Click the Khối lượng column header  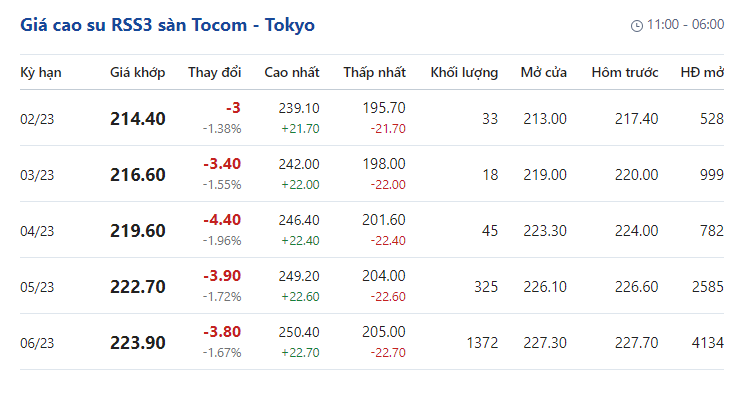point(464,73)
